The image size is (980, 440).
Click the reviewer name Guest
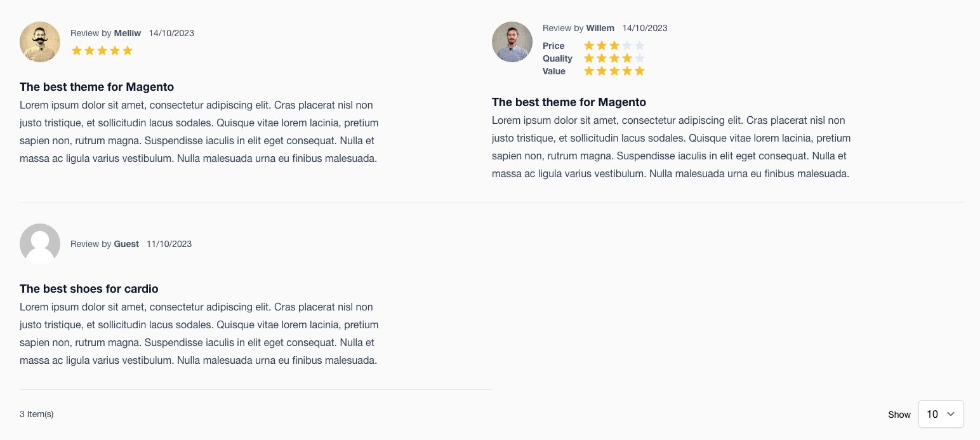(x=126, y=244)
